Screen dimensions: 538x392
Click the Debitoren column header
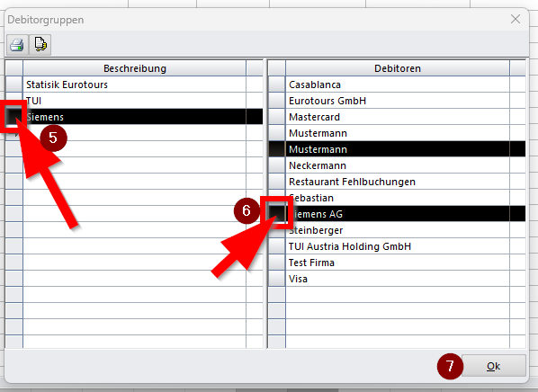pos(398,68)
